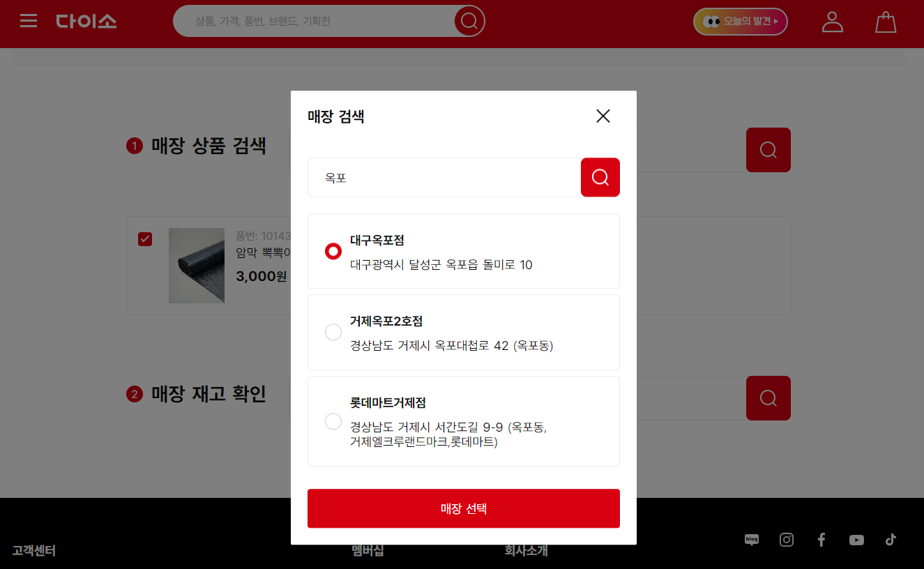The height and width of the screenshot is (569, 924).
Task: Click the search button next to 매장 상품 검색
Action: [x=768, y=150]
